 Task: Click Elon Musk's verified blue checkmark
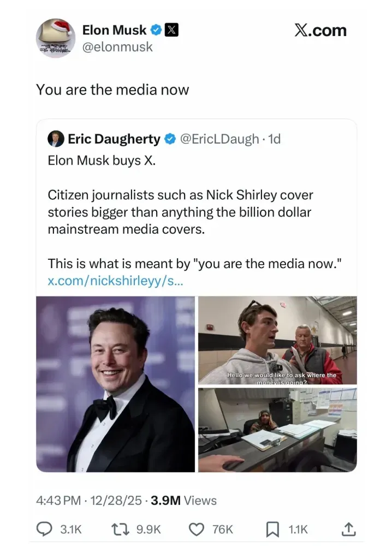pos(156,30)
